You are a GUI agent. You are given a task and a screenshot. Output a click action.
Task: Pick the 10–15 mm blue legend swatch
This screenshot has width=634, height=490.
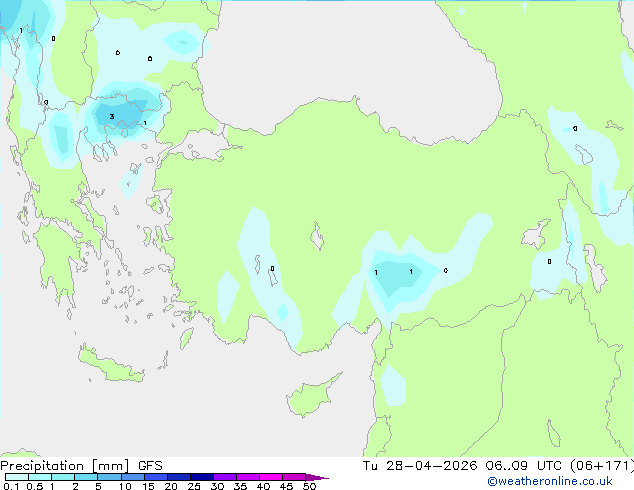pos(133,477)
